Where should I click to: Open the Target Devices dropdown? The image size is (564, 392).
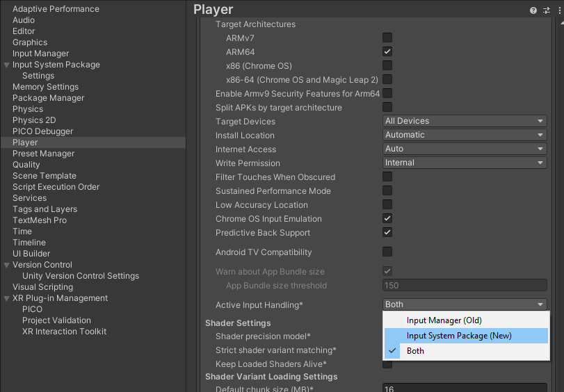(x=465, y=121)
